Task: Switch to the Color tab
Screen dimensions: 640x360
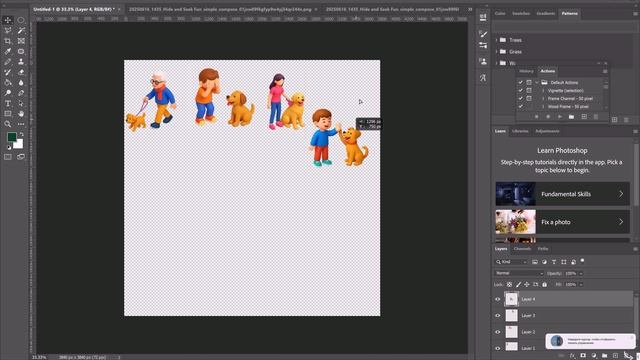Action: point(500,13)
